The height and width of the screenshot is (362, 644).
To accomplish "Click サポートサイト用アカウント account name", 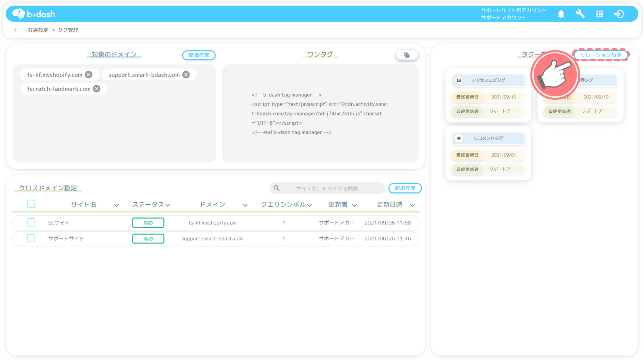I will 514,10.
